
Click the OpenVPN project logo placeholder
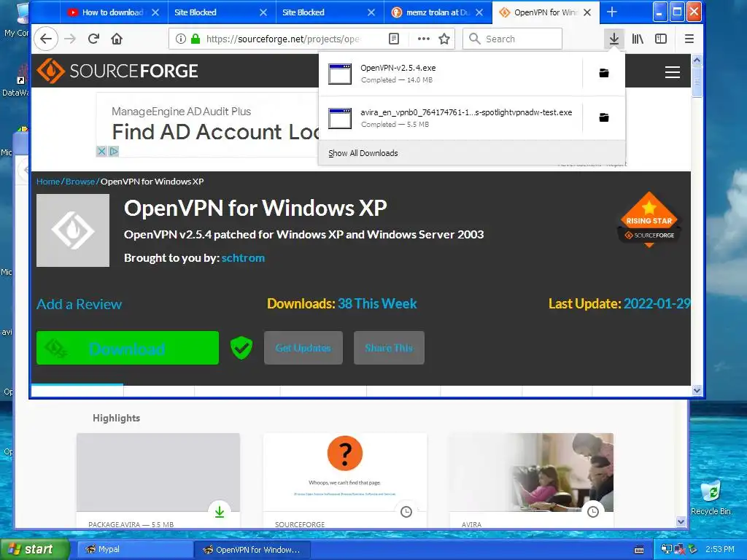73,230
